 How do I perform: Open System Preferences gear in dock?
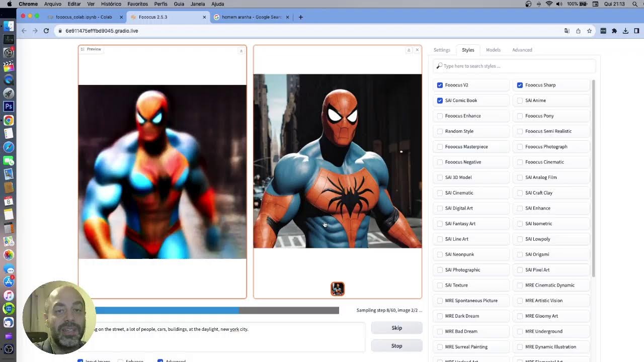9,53
